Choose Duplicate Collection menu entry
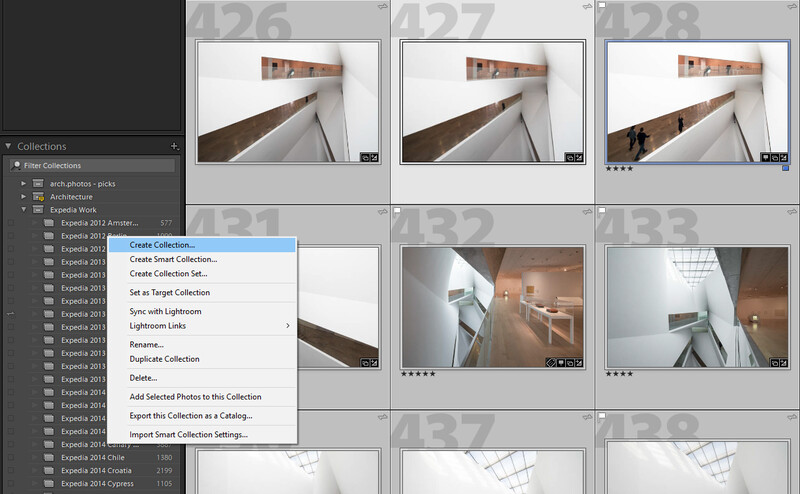This screenshot has height=494, width=800. point(202,359)
